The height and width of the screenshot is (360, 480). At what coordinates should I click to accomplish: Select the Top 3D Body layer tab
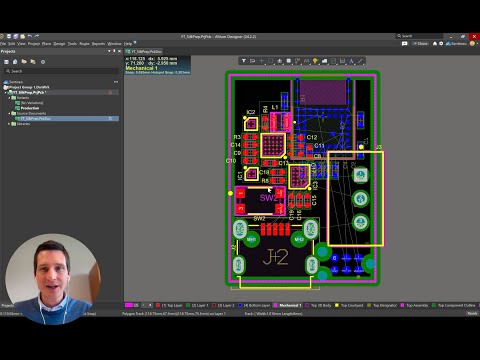318,305
